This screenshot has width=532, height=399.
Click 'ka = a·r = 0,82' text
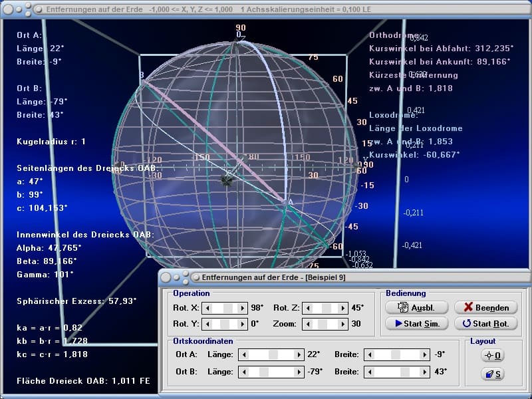click(x=49, y=328)
